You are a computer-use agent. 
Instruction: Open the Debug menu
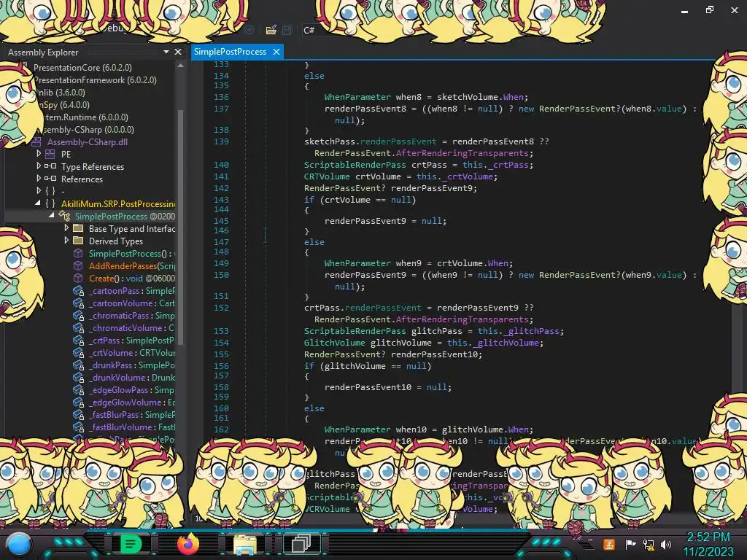(x=113, y=28)
